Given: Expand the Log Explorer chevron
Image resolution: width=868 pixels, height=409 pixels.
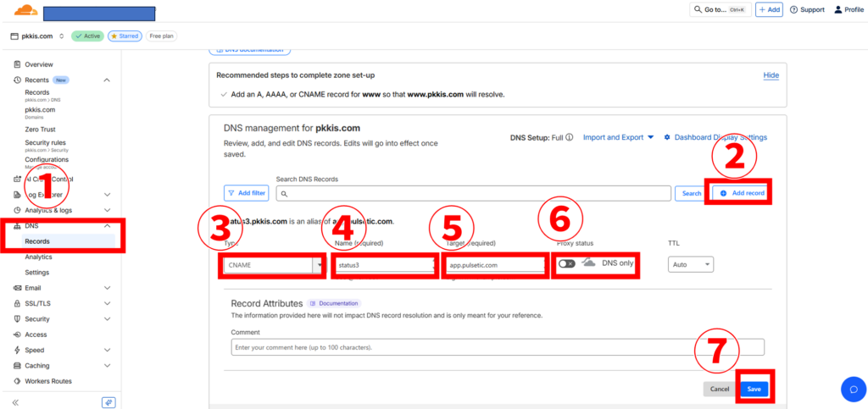Looking at the screenshot, I should 107,195.
